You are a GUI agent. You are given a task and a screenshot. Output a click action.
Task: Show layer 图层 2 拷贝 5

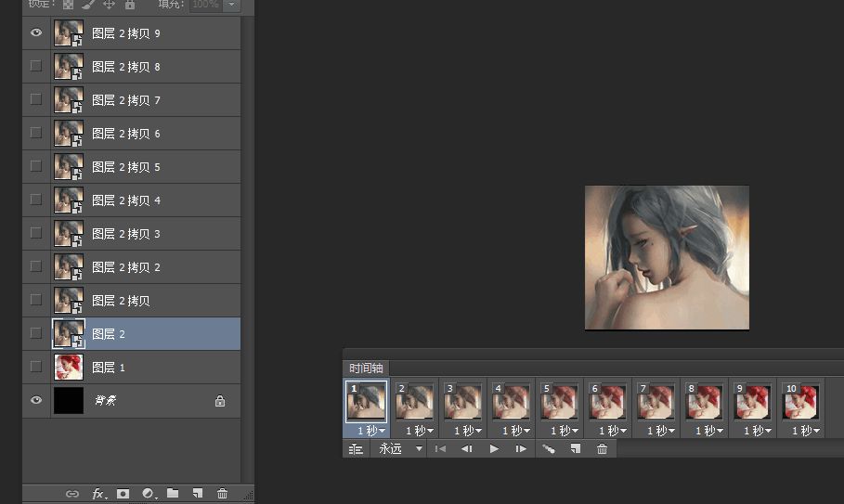pyautogui.click(x=36, y=166)
